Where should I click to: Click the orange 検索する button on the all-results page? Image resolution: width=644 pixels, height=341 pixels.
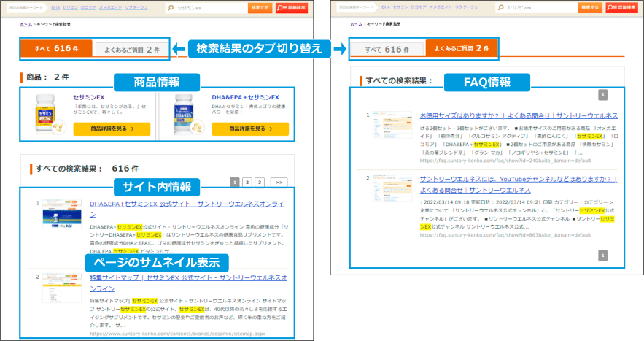tap(260, 7)
